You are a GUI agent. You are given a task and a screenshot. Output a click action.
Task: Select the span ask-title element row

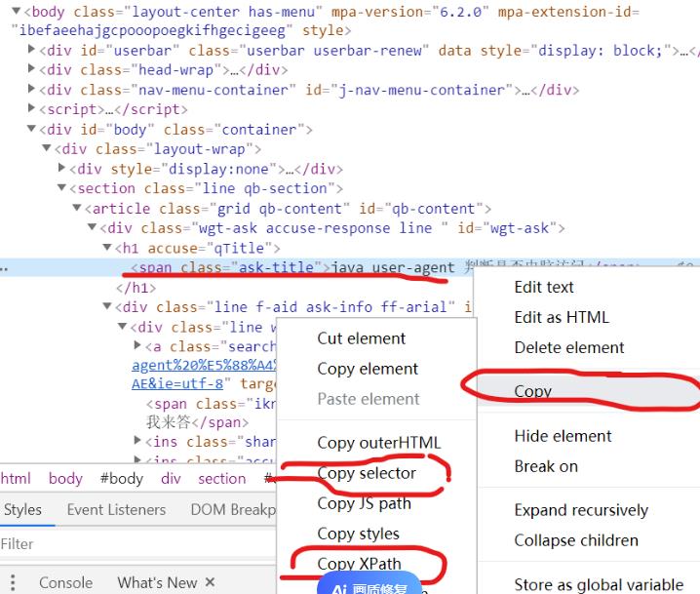(x=237, y=267)
